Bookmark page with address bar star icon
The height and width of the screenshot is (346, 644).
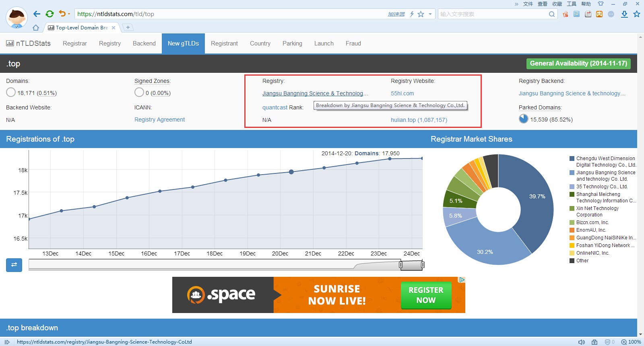point(421,14)
